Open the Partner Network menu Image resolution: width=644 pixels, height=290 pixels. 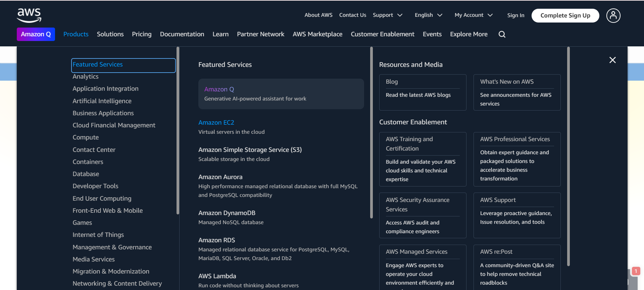click(x=260, y=34)
